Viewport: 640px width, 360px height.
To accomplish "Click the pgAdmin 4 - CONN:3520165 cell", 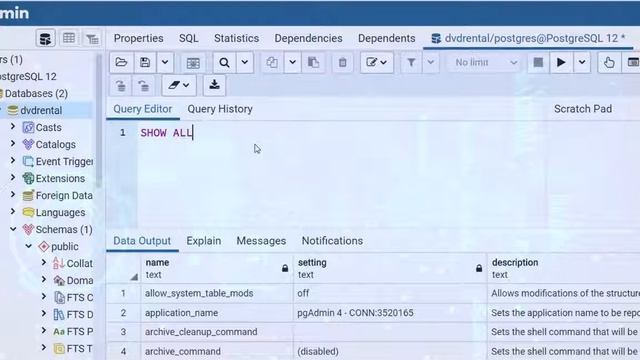I will (390, 313).
